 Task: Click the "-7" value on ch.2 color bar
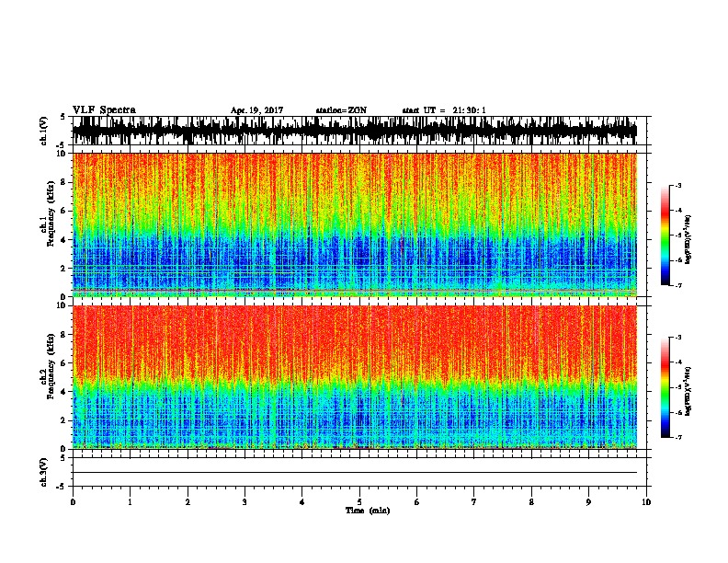[x=677, y=438]
